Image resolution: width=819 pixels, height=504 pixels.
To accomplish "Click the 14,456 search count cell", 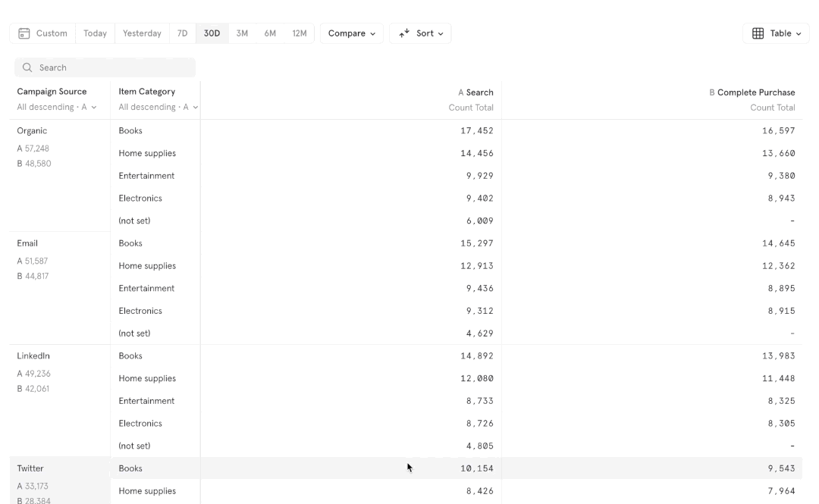I will 477,154.
